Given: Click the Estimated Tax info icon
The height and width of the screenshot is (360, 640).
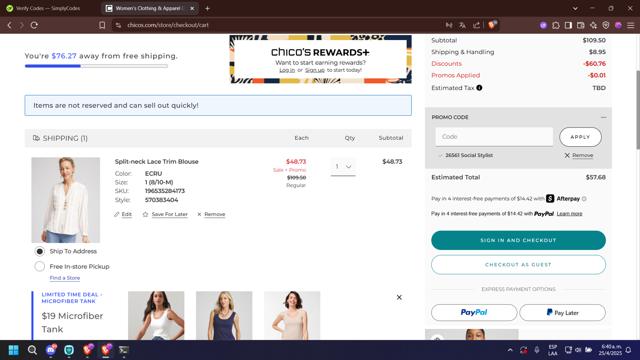Looking at the screenshot, I should [x=479, y=87].
